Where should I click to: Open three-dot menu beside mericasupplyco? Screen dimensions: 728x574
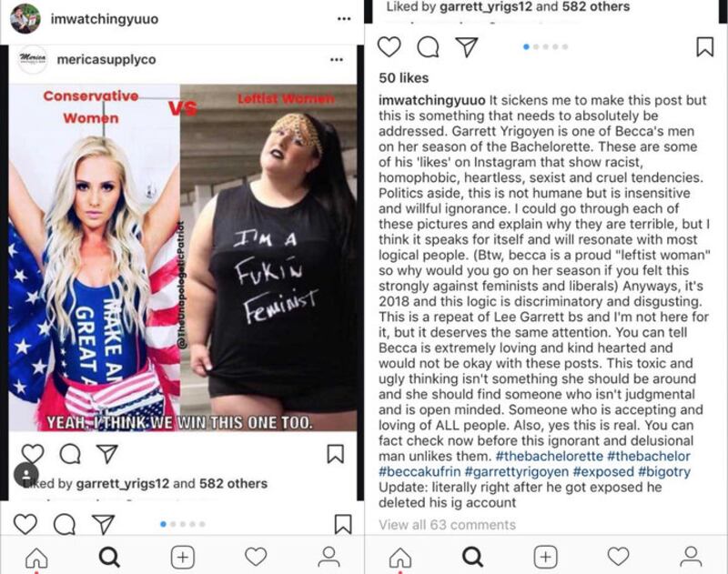tap(337, 59)
